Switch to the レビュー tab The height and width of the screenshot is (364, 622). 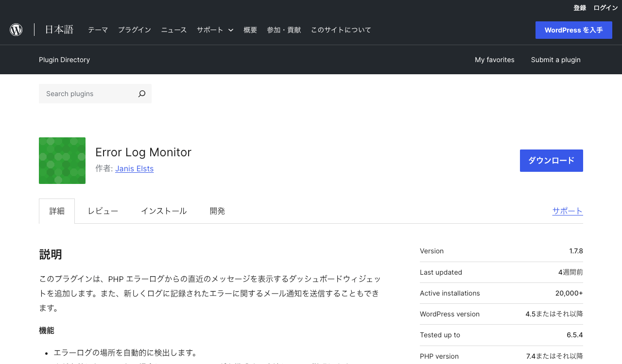103,211
